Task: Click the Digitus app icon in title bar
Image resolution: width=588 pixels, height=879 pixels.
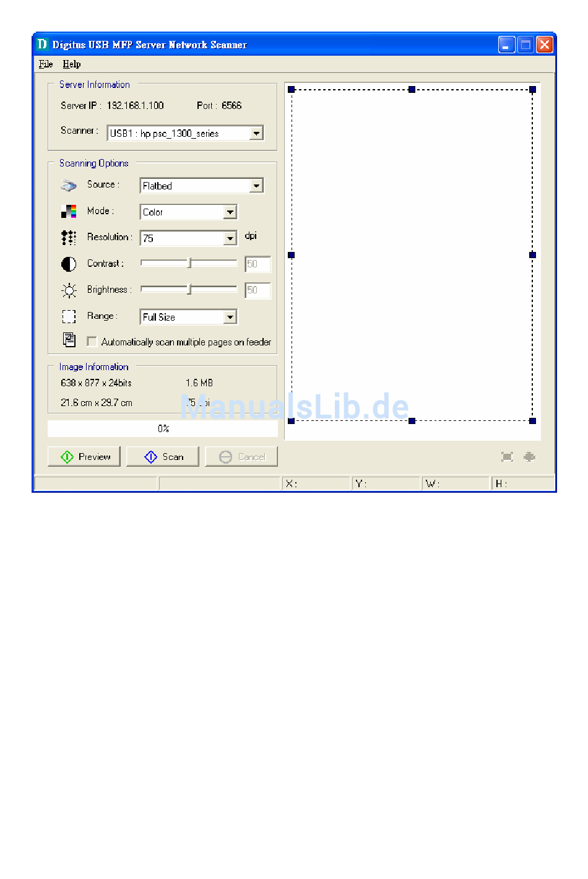Action: coord(42,44)
